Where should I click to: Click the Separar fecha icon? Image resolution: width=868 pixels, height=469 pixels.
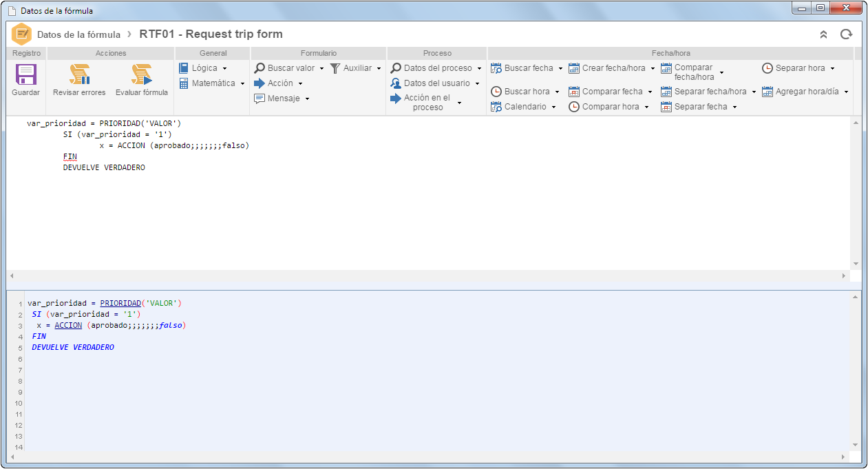(x=666, y=107)
